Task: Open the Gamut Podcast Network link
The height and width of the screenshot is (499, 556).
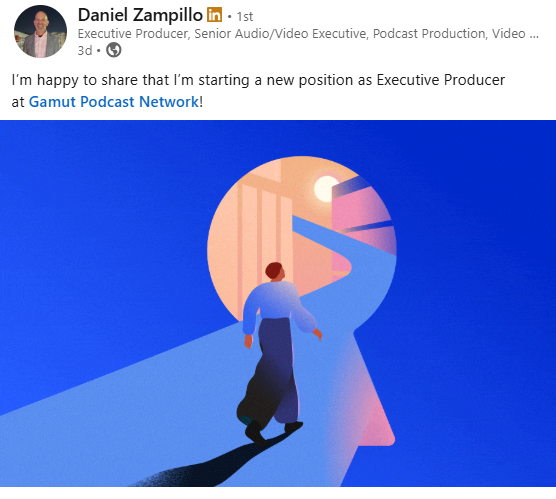Action: tap(114, 102)
